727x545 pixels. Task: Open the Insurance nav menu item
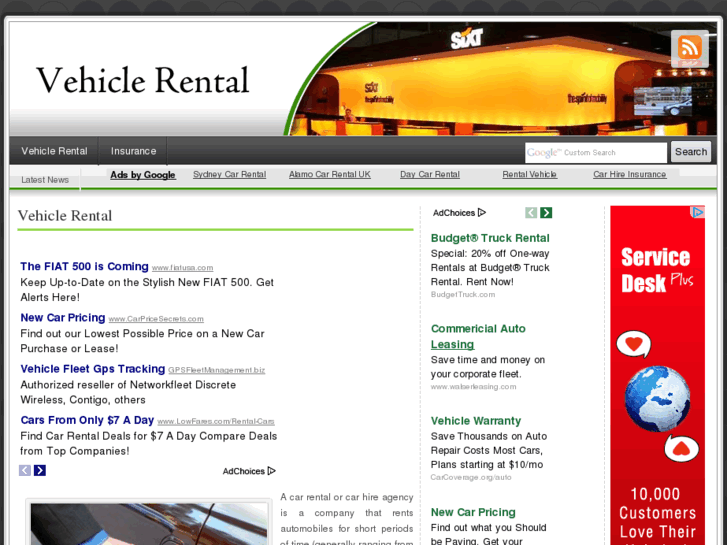coord(133,151)
